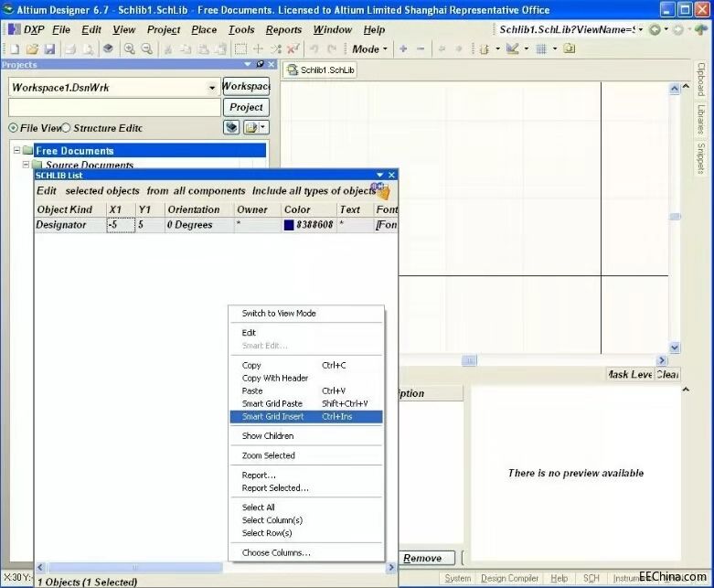The image size is (714, 588).
Task: Collapse the Free Documents tree node
Action: point(16,151)
